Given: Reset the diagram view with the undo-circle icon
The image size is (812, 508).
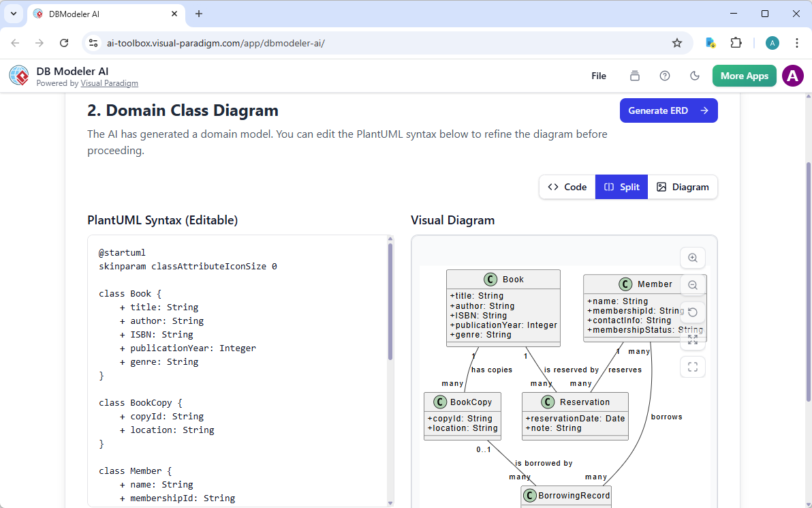Looking at the screenshot, I should click(692, 312).
